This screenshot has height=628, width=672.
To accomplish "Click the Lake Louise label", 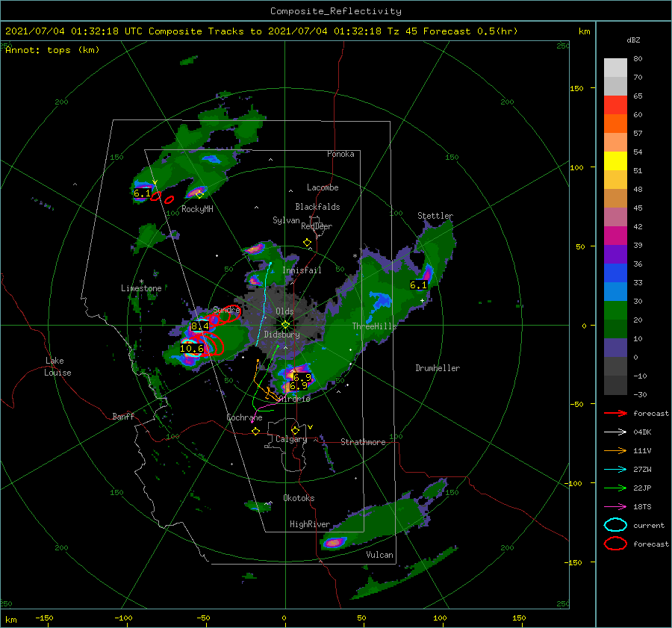I will (57, 367).
